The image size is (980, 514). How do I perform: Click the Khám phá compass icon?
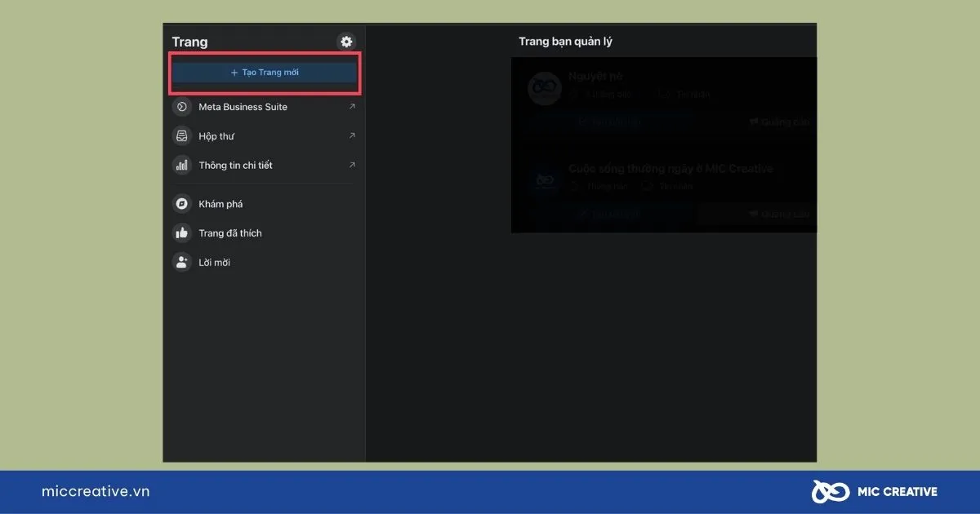click(181, 204)
